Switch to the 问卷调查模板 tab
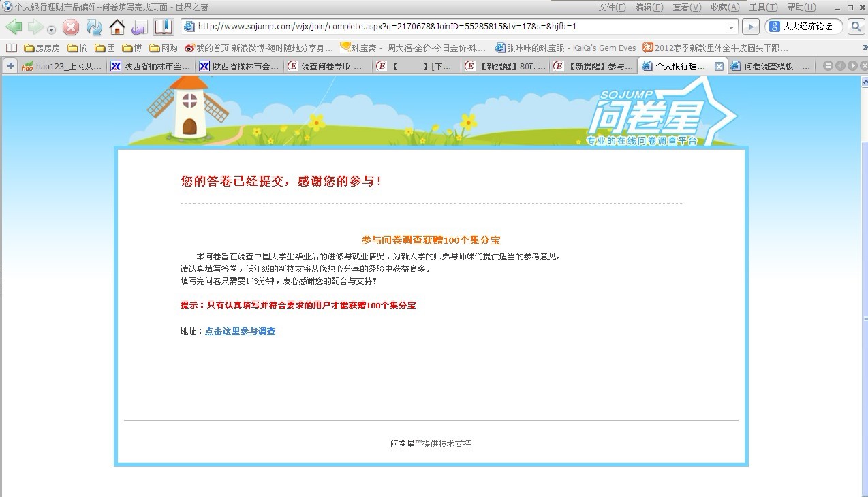868x497 pixels. click(x=771, y=66)
